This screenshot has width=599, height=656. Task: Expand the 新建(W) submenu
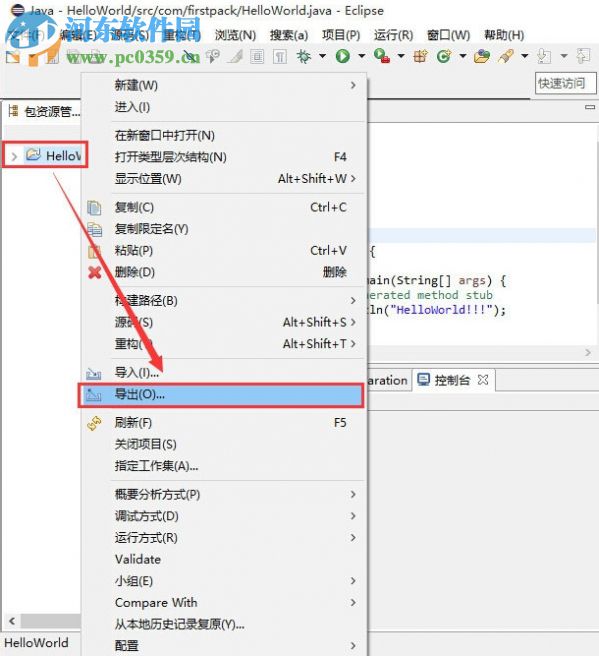[x=224, y=85]
